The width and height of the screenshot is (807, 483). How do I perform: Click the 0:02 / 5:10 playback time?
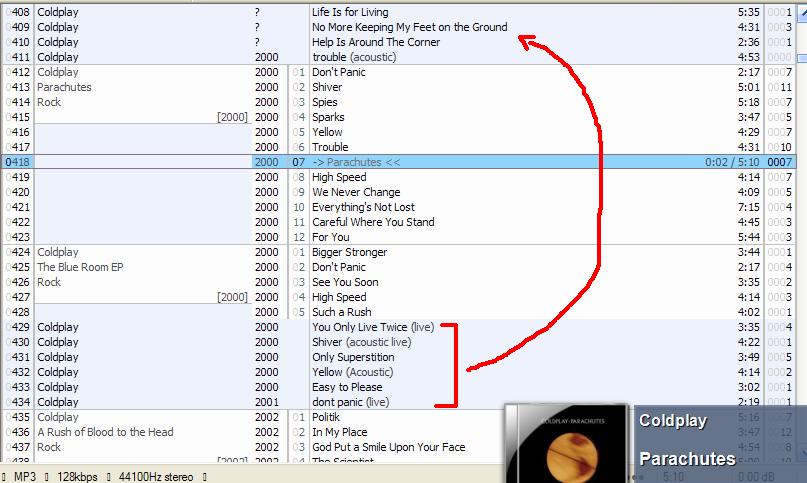click(732, 162)
